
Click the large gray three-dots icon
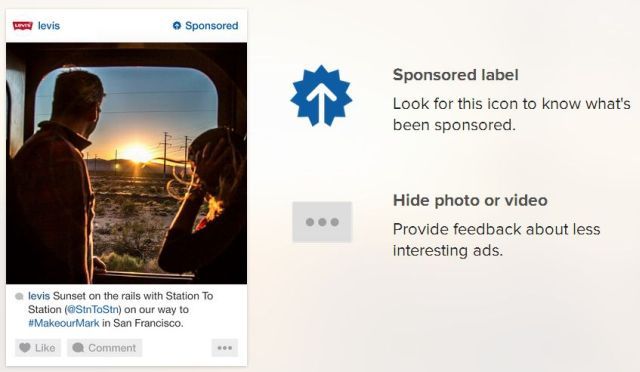click(322, 222)
